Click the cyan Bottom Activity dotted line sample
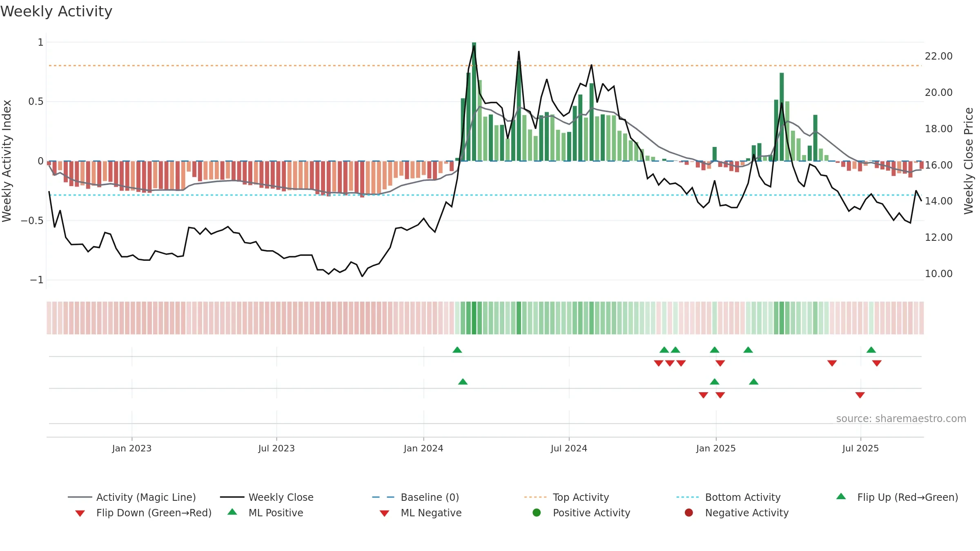This screenshot has height=551, width=980. coord(688,497)
